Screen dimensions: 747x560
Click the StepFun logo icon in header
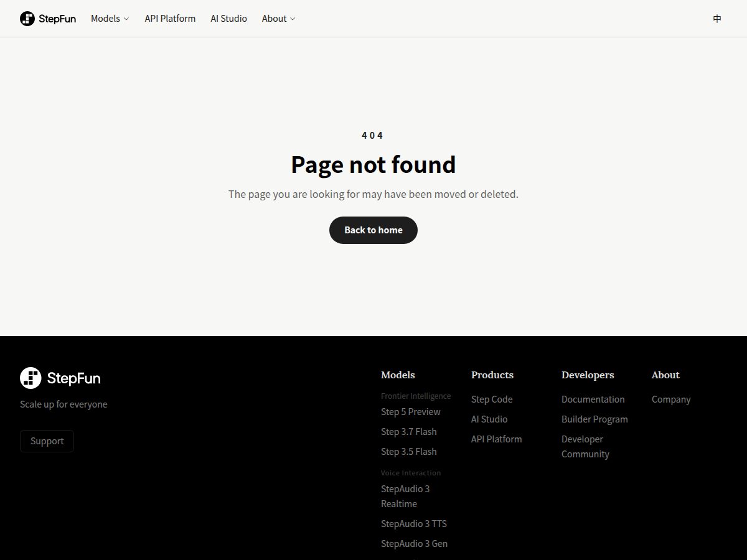point(27,19)
